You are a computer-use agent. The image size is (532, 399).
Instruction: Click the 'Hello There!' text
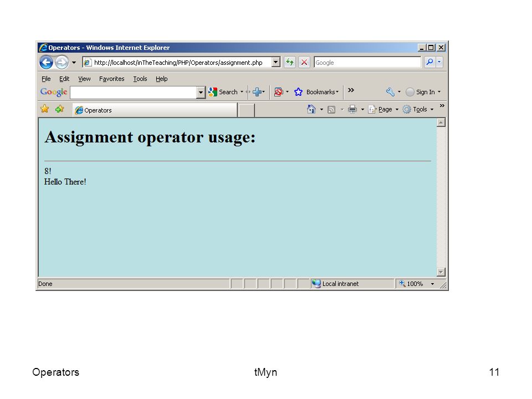tap(65, 182)
